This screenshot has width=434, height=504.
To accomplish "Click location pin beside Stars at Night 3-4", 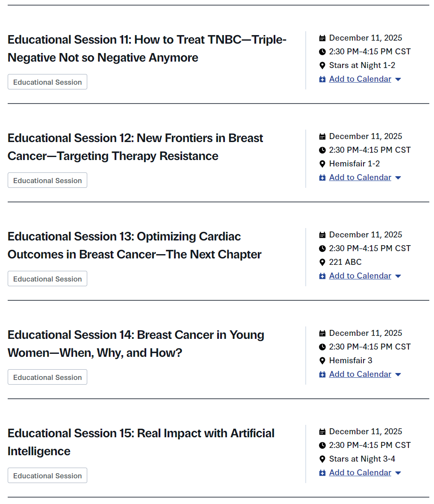I will pyautogui.click(x=322, y=459).
